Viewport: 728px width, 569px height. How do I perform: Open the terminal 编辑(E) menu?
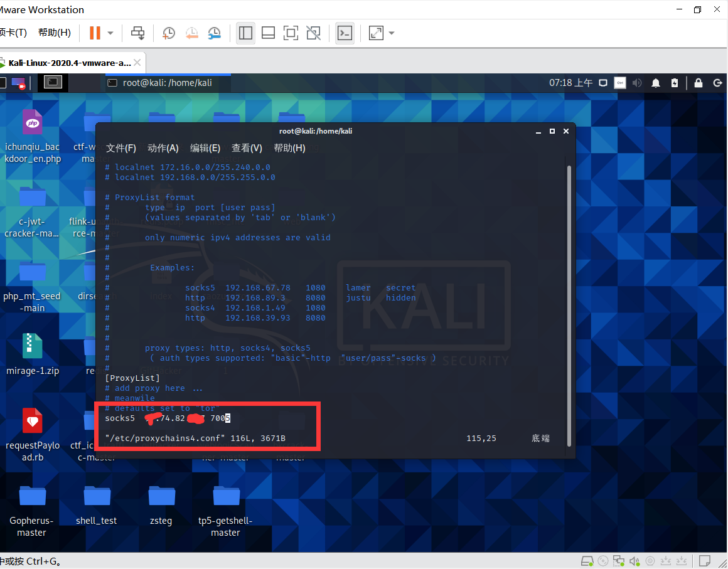[205, 148]
